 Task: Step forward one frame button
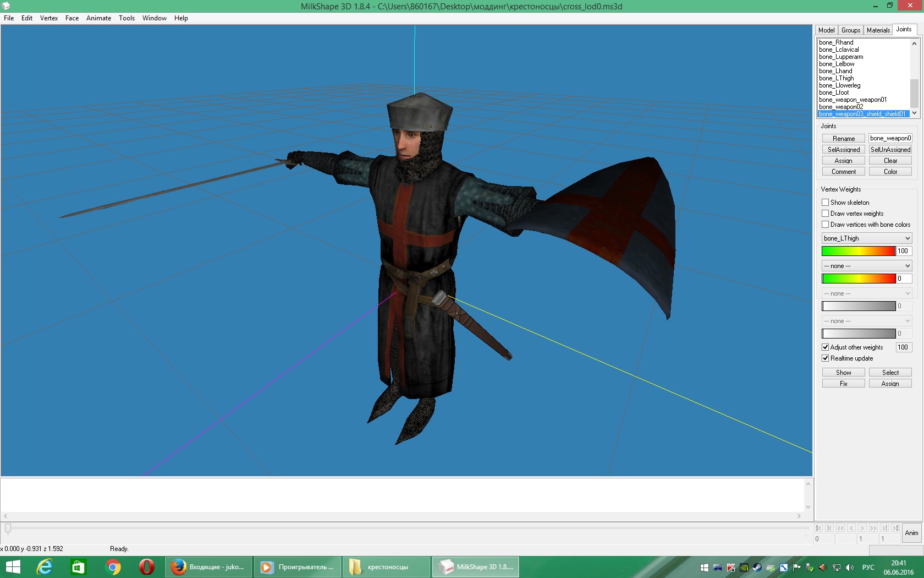(x=862, y=528)
